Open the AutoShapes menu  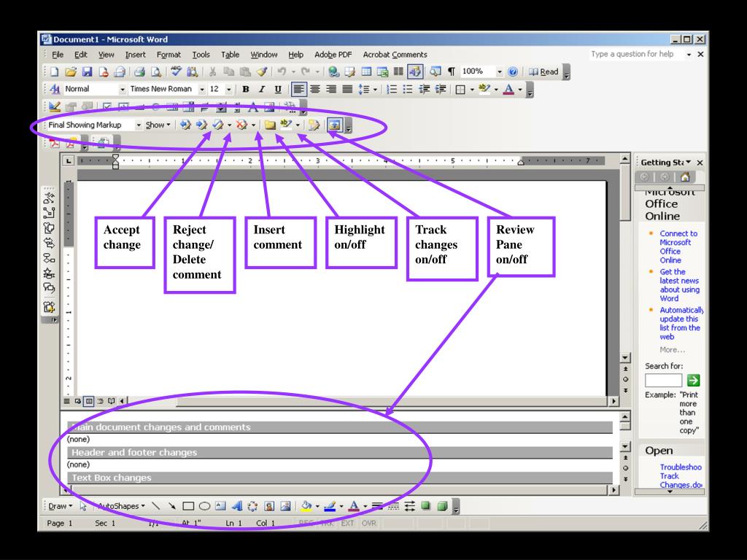121,506
